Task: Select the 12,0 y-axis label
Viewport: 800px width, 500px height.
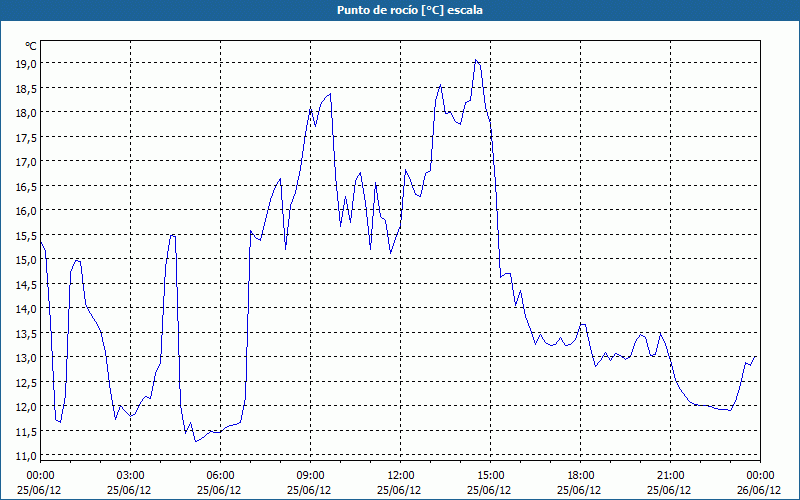Action: point(26,406)
